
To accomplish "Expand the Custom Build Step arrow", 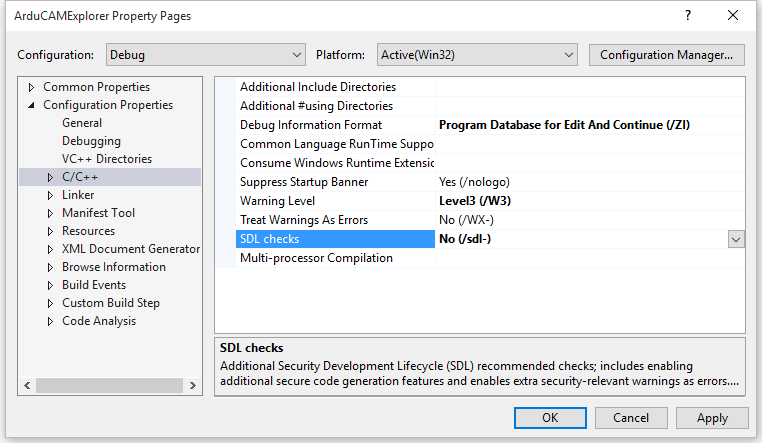I will [x=50, y=303].
